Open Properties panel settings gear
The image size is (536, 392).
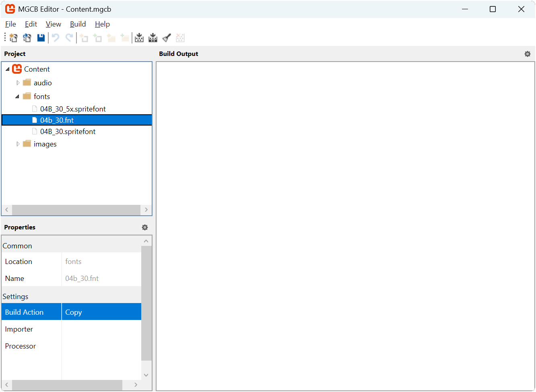145,227
